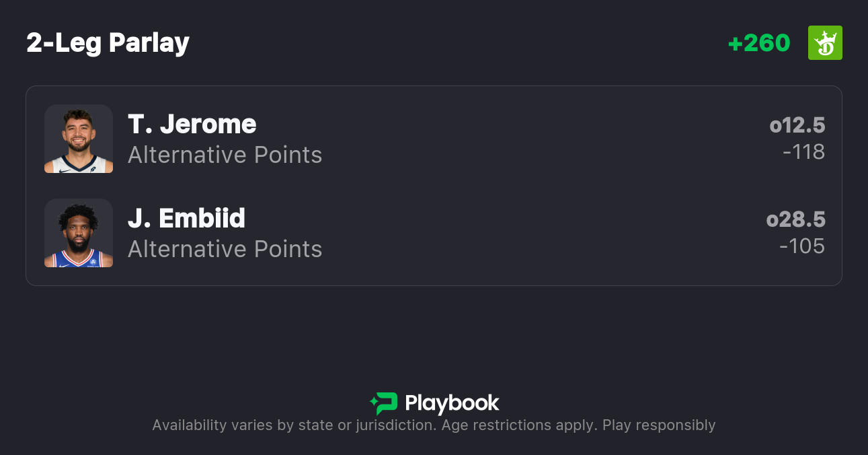This screenshot has height=455, width=868.
Task: Click the T. Jerome player name
Action: click(x=192, y=125)
